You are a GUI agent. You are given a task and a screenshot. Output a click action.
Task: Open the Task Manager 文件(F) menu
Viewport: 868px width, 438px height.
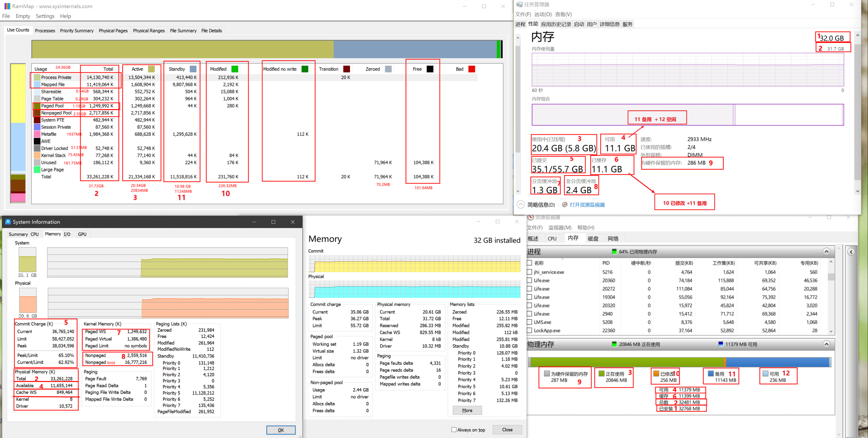(523, 14)
